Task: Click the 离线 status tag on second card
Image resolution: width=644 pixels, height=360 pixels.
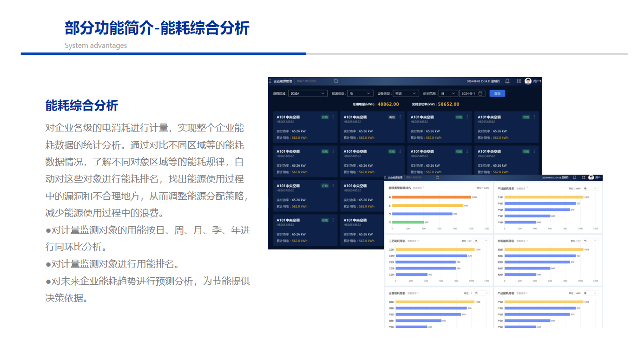Action: point(392,117)
